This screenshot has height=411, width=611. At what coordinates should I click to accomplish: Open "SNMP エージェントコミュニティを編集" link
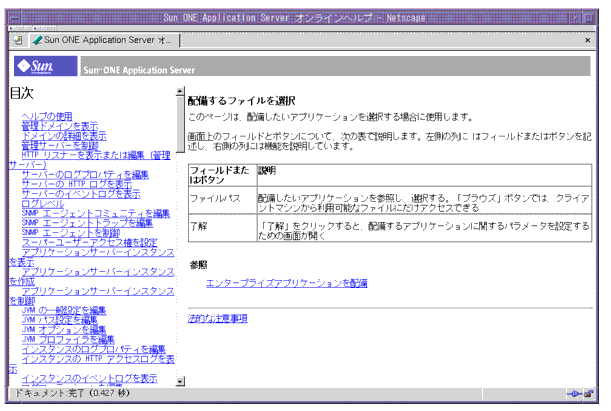(x=96, y=213)
